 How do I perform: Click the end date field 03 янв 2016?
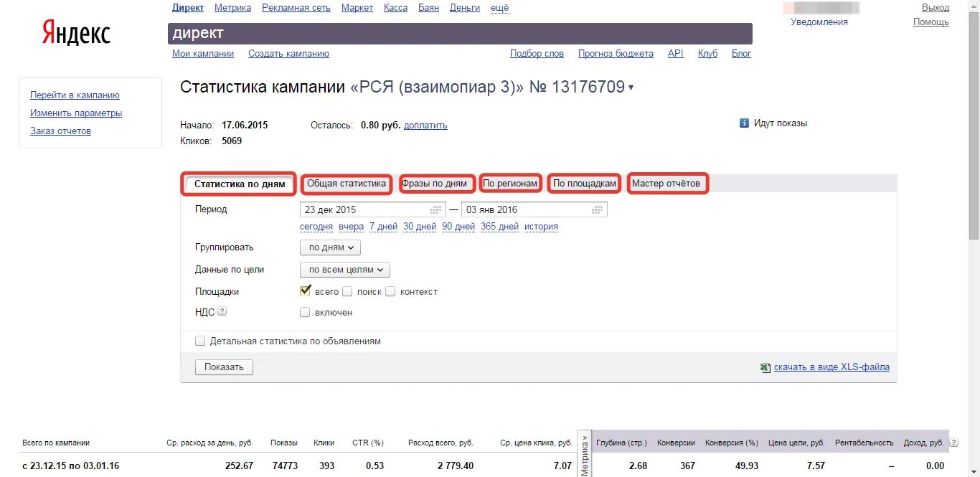[534, 210]
